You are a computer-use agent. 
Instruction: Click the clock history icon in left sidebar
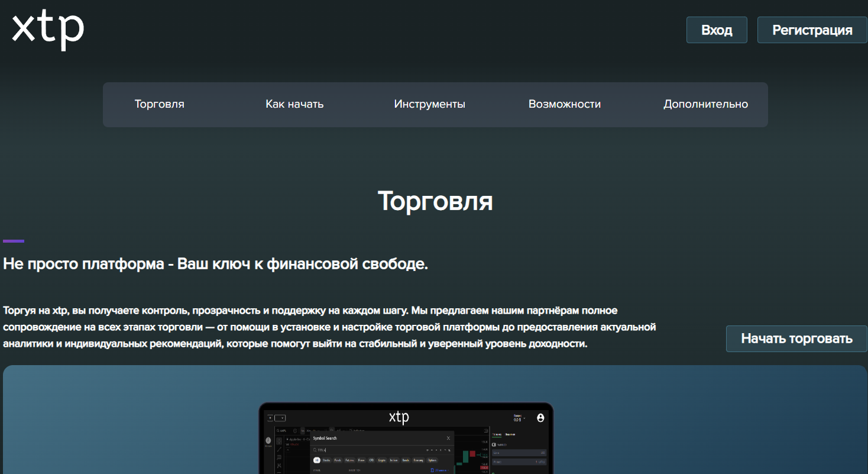[x=267, y=439]
